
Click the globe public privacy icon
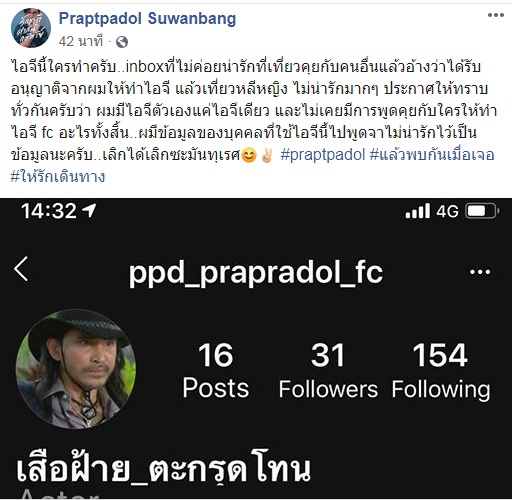(x=122, y=42)
